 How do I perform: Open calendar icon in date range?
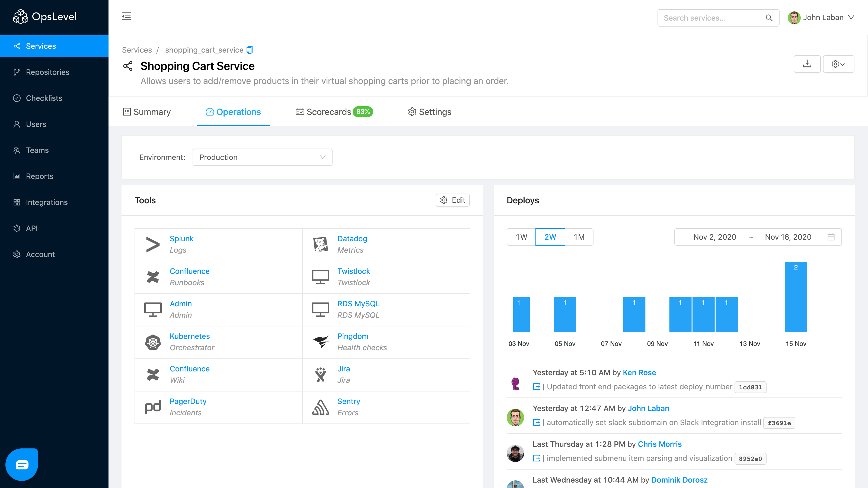831,237
